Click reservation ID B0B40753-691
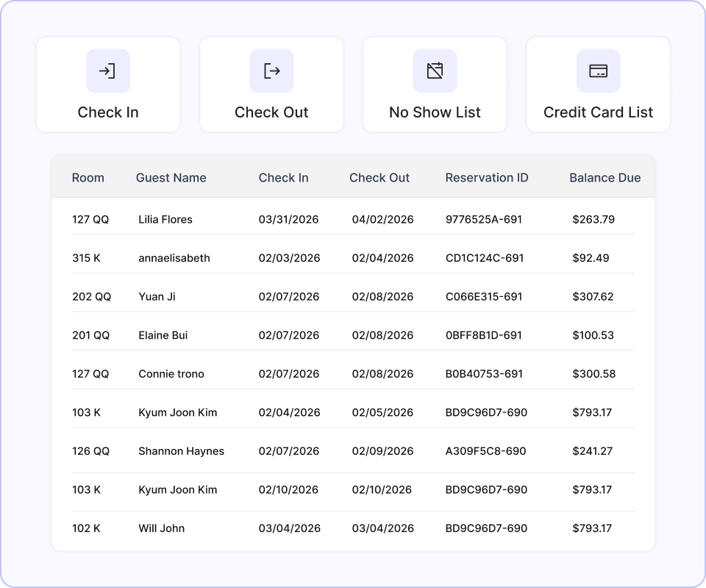This screenshot has height=588, width=706. 484,374
